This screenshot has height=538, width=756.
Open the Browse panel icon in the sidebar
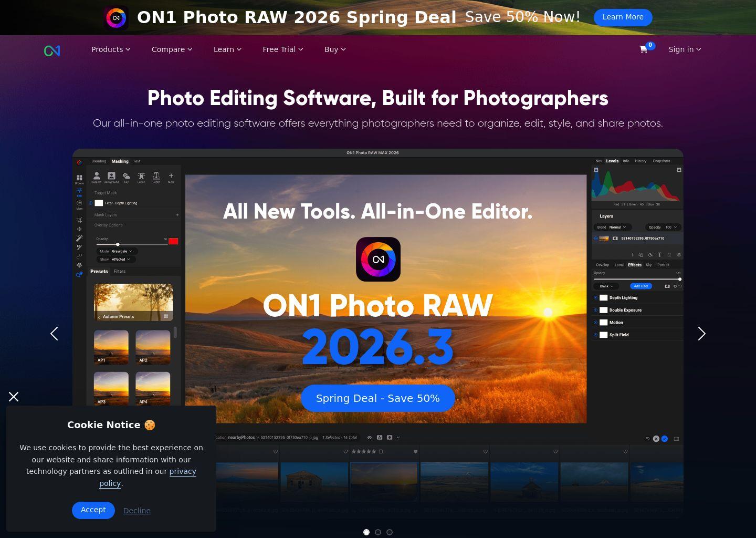(79, 178)
